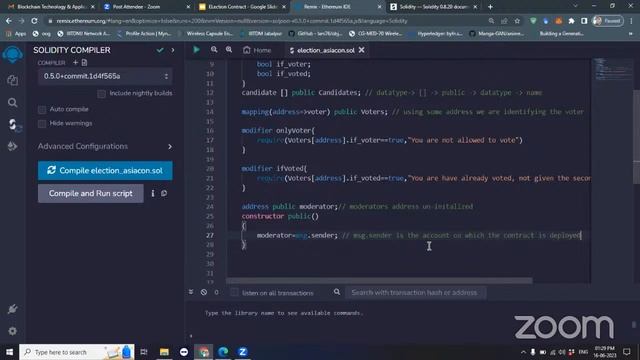The image size is (640, 360).
Task: Enable listen on all transactions checkbox
Action: 234,292
